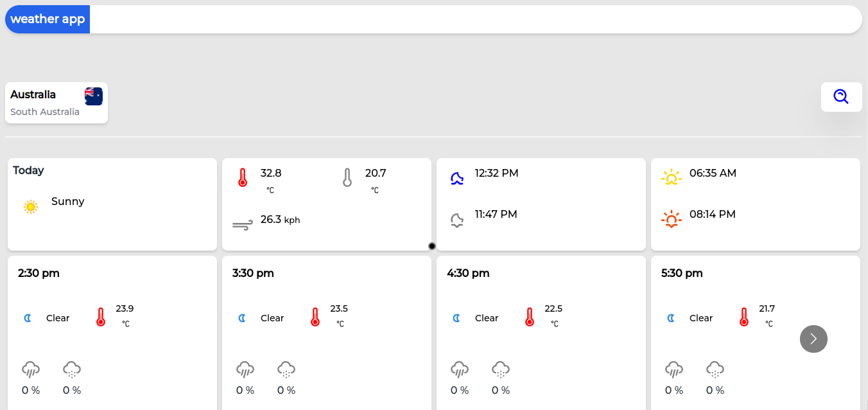Image resolution: width=868 pixels, height=410 pixels.
Task: Click the thermometer in 4:30 pm card
Action: [529, 317]
